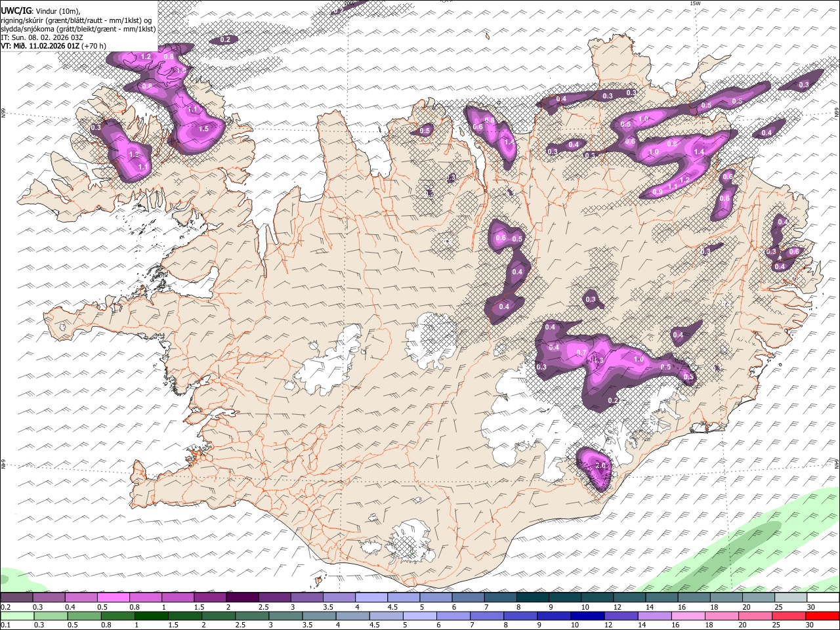Click the "15W" longitude label
Image resolution: width=840 pixels, height=630 pixels.
click(x=696, y=3)
